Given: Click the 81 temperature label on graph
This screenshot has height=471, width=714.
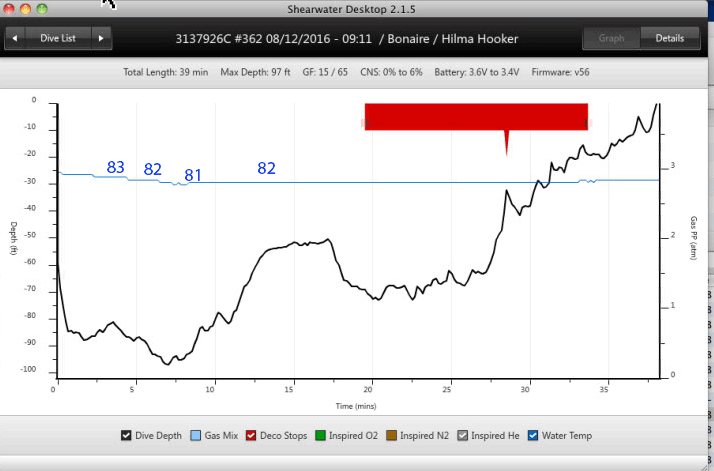Looking at the screenshot, I should (193, 176).
